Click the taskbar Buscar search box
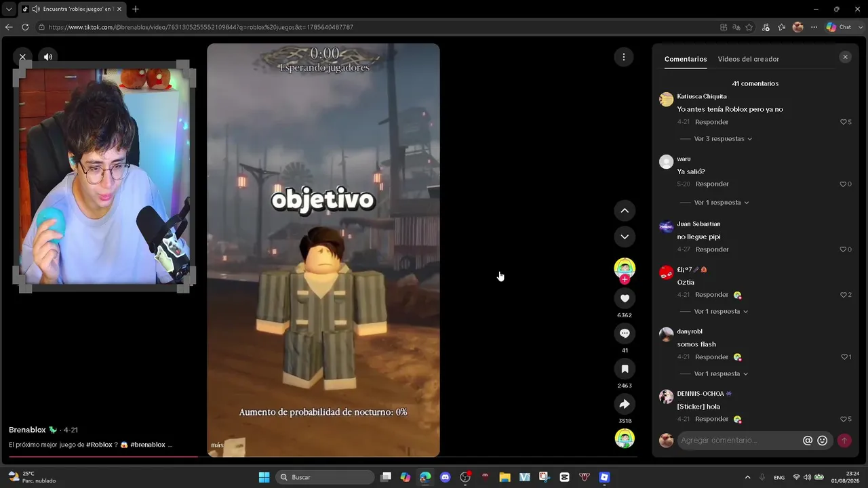Image resolution: width=868 pixels, height=488 pixels. 325,477
